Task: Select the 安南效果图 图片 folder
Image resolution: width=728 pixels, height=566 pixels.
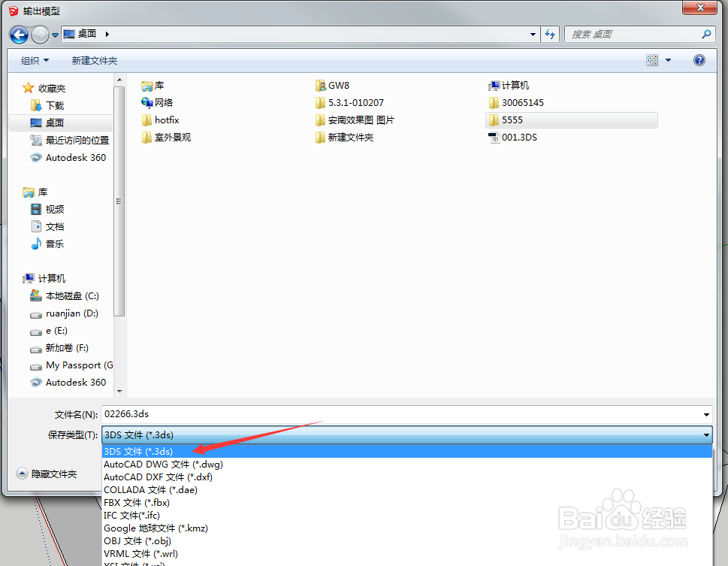Action: [x=355, y=120]
